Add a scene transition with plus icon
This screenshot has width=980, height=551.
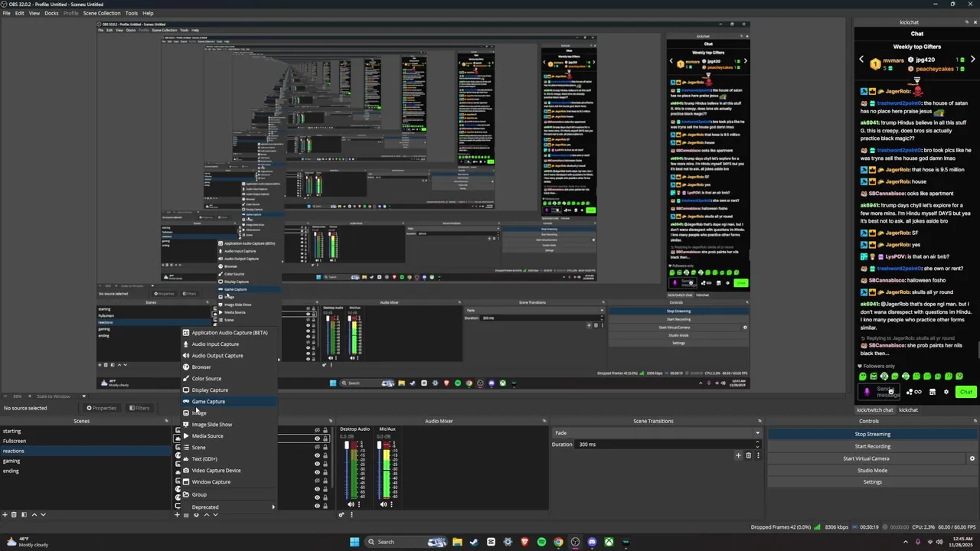click(x=739, y=455)
